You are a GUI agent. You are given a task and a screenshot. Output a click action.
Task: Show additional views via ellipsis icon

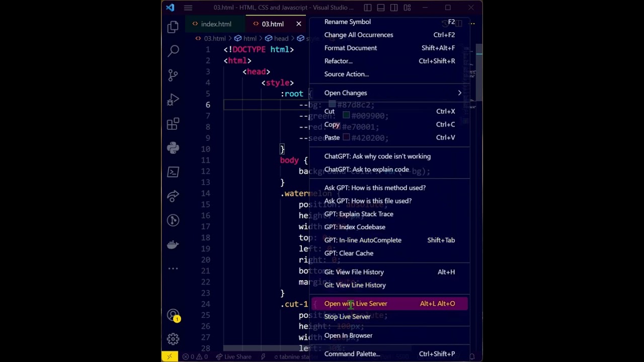click(x=173, y=268)
